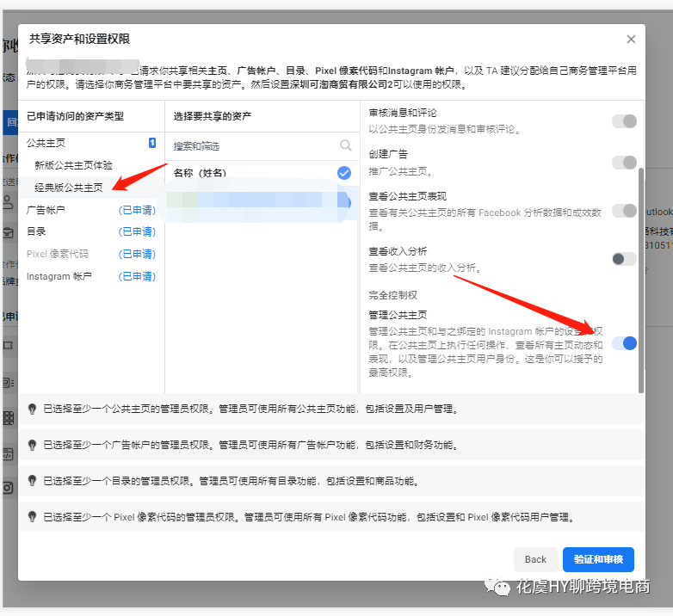This screenshot has width=673, height=616.
Task: Click 选择要共享的资产 column header
Action: coord(213,116)
